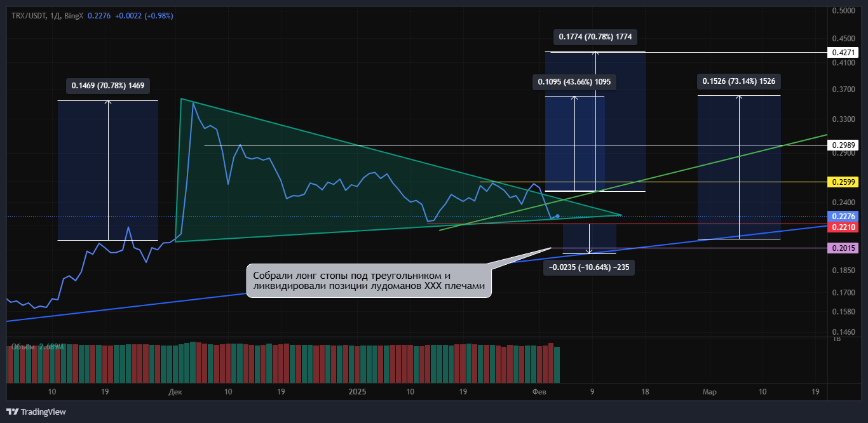Select the 0.1526 (73.14%) 1526 measurement label
The image size is (868, 423).
pyautogui.click(x=738, y=81)
